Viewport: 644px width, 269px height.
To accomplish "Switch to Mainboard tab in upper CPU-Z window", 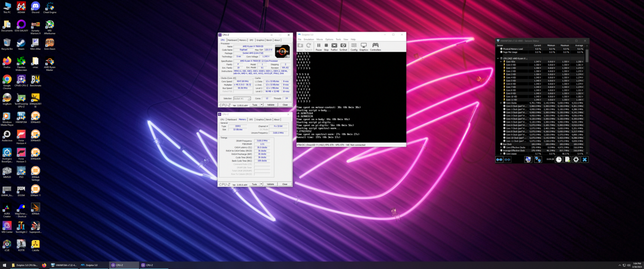I will tap(232, 40).
